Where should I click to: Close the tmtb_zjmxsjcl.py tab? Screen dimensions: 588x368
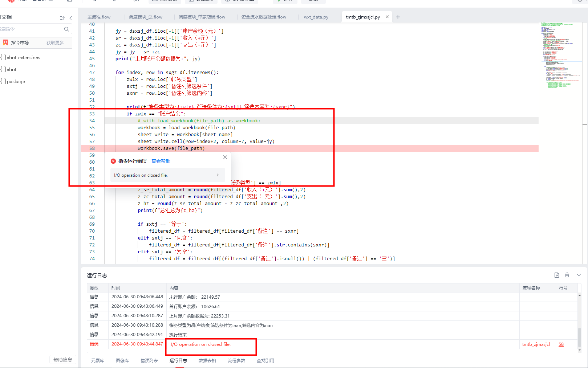(387, 17)
